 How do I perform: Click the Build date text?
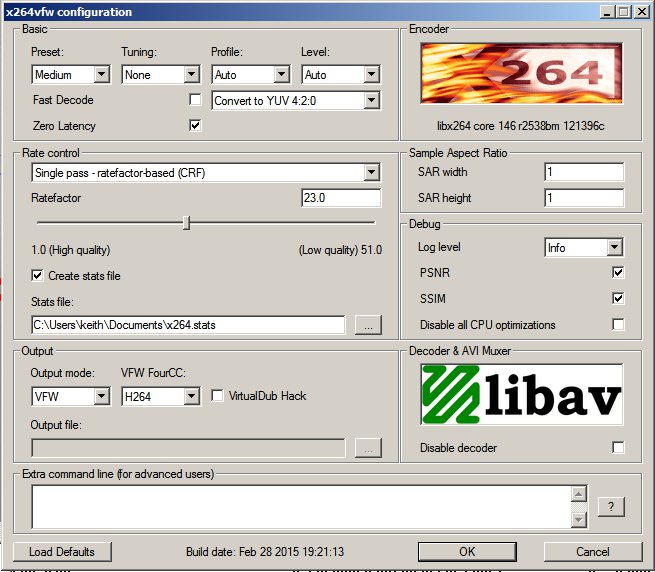click(x=265, y=552)
